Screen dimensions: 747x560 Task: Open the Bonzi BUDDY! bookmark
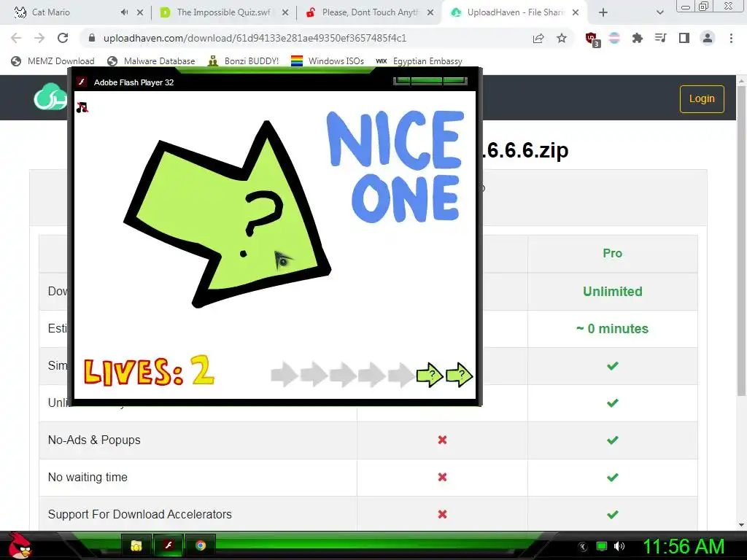[x=244, y=61]
